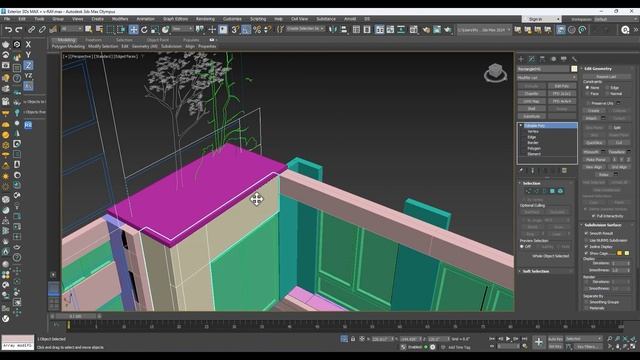This screenshot has height=360, width=640.
Task: Open the Modify panel tab icon
Action: coord(531,59)
